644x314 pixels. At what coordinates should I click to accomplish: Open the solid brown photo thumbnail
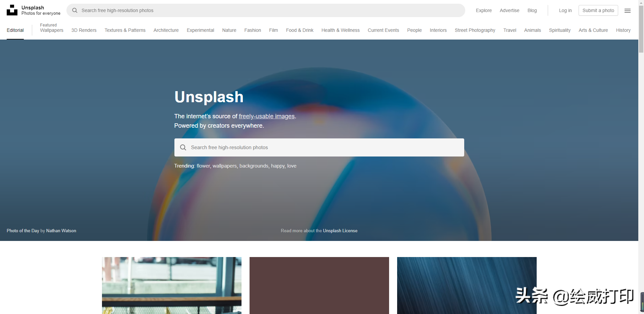click(319, 286)
